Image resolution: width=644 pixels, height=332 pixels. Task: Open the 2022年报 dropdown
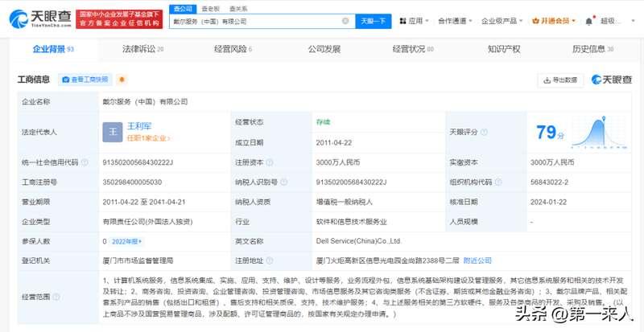127,241
